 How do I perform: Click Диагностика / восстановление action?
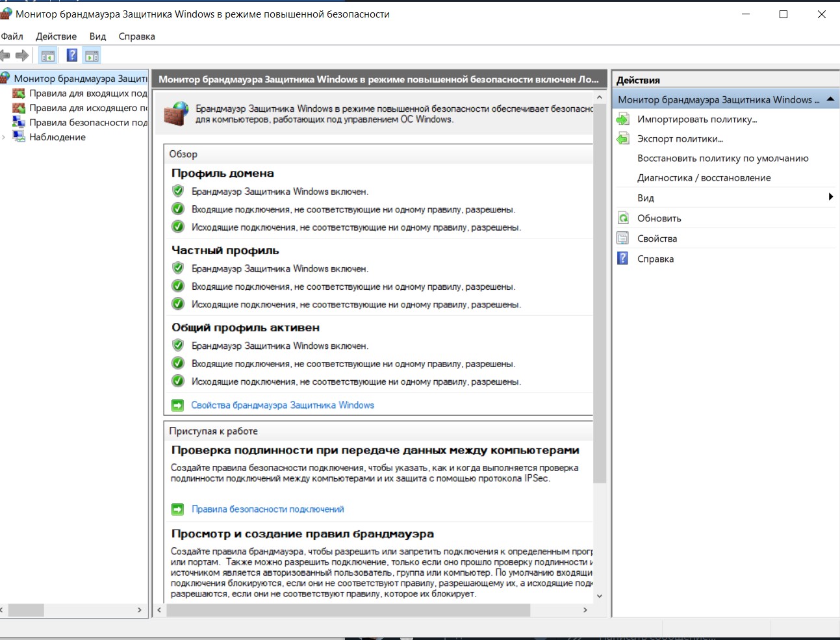tap(704, 177)
